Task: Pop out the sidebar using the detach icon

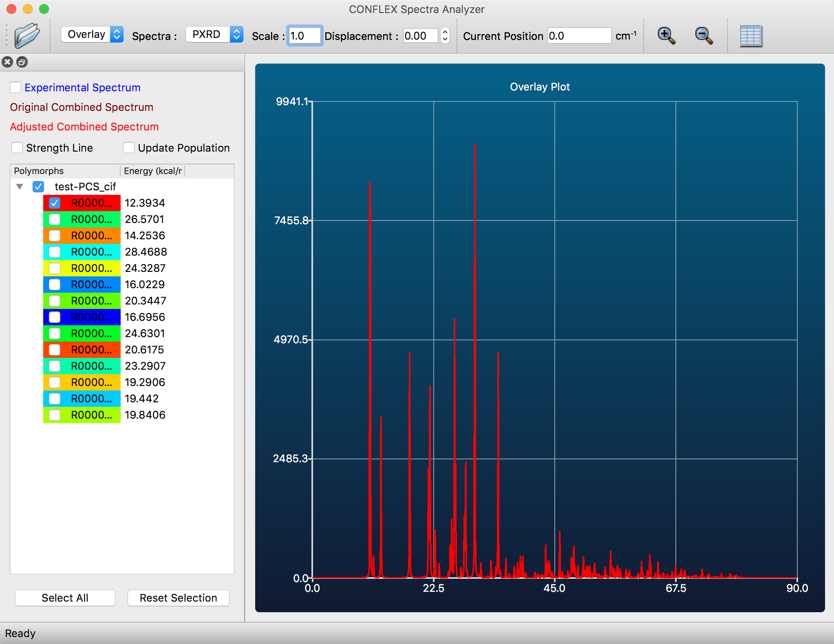Action: coord(22,62)
